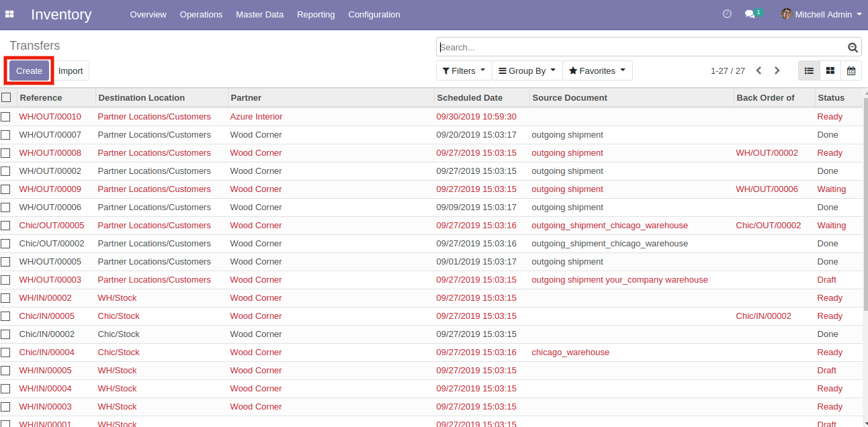Click the Import button

(x=71, y=70)
